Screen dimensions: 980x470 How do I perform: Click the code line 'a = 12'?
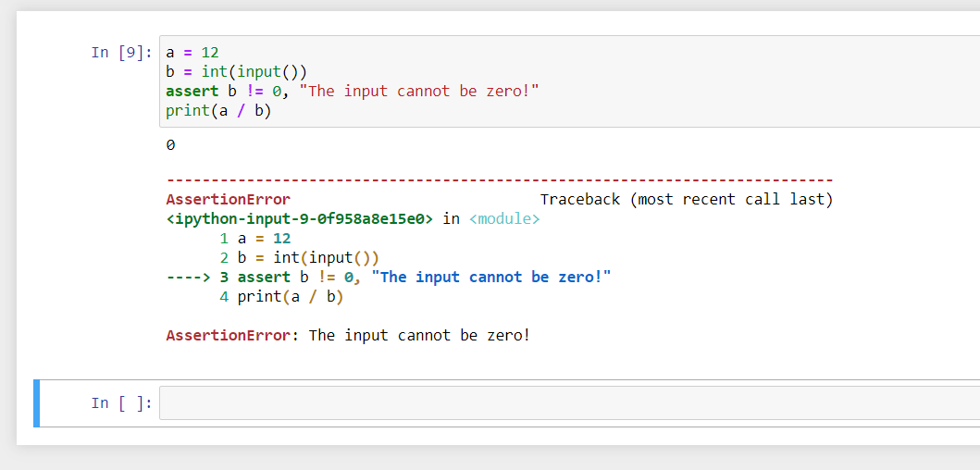(x=192, y=53)
